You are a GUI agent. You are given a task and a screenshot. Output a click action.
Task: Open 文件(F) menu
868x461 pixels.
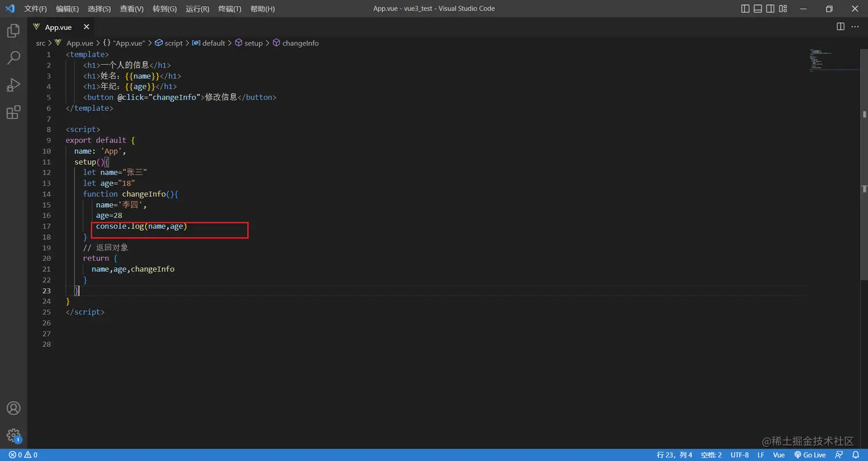pyautogui.click(x=36, y=9)
